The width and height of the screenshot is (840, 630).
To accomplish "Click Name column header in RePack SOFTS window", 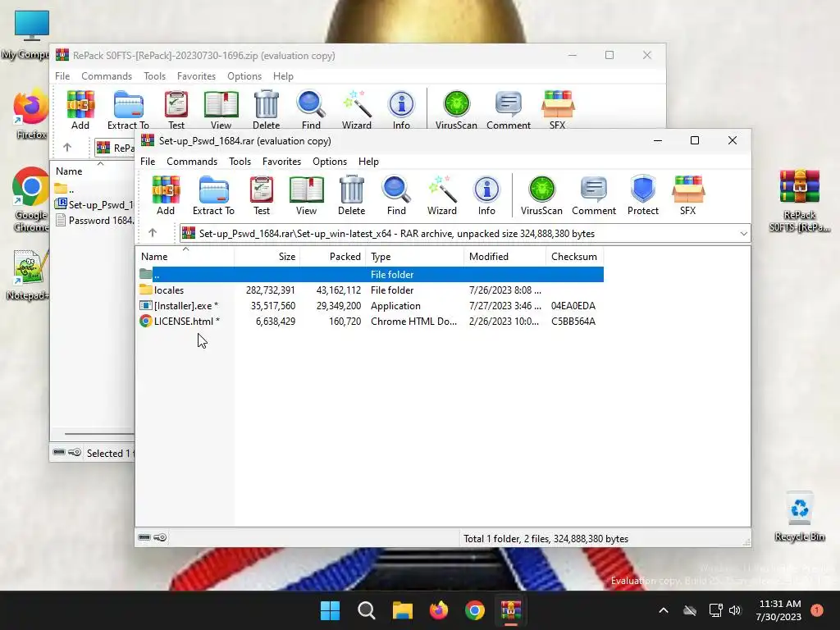I will (x=93, y=171).
